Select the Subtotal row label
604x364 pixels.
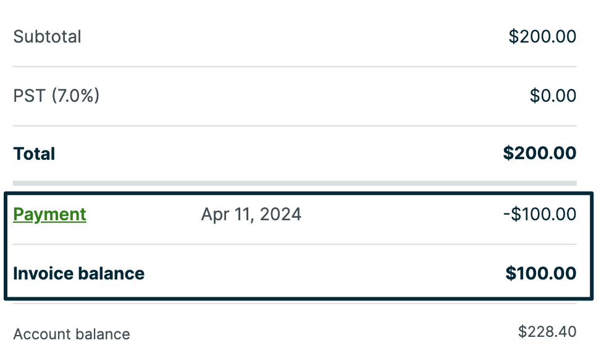[47, 36]
